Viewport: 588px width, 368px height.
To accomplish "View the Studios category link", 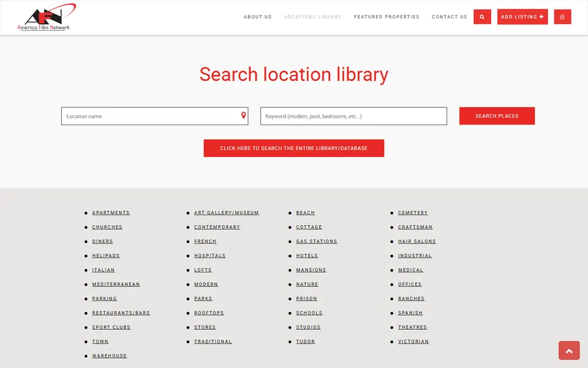I will tap(309, 327).
